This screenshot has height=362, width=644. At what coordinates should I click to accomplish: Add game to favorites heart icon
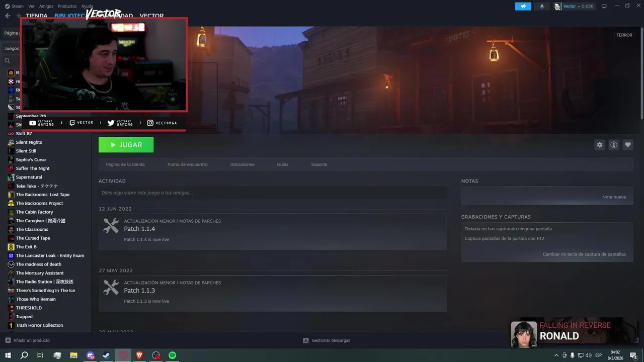pos(627,145)
